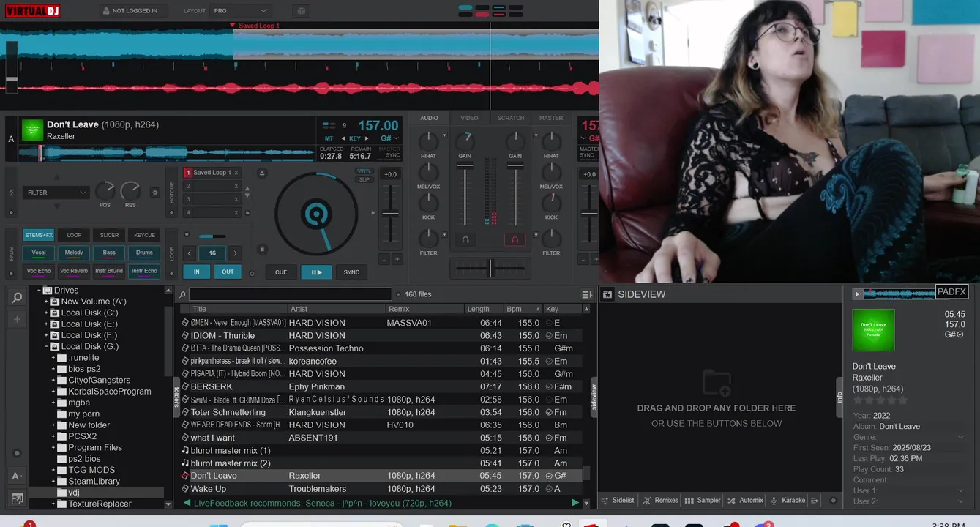Select the SLICER pads page
This screenshot has width=980, height=527.
[109, 235]
